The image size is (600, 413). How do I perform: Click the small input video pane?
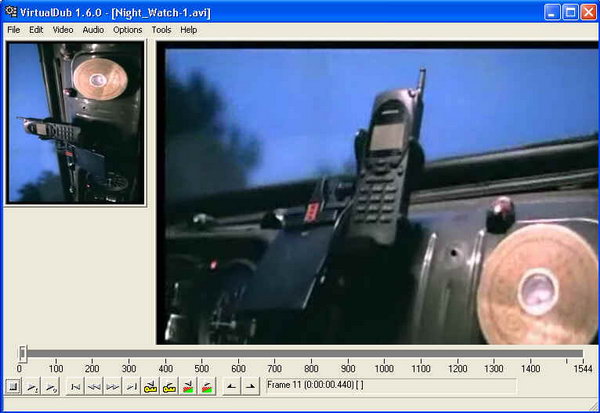coord(75,123)
